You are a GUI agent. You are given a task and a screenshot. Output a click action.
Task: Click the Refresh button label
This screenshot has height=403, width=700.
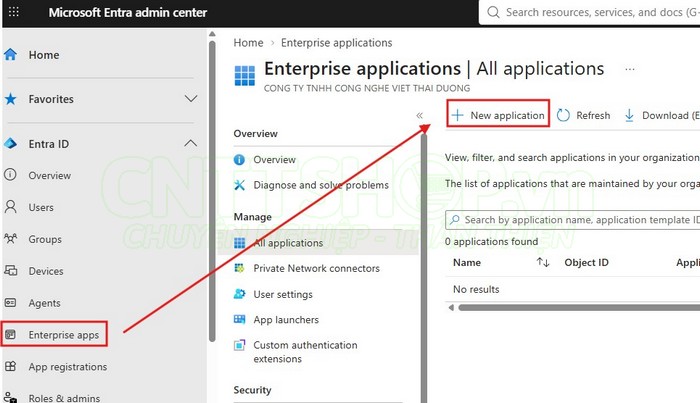[x=593, y=115]
